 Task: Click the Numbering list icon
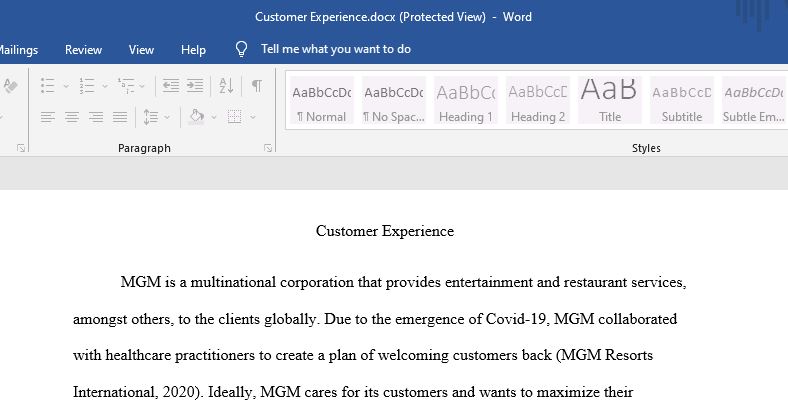tap(86, 85)
